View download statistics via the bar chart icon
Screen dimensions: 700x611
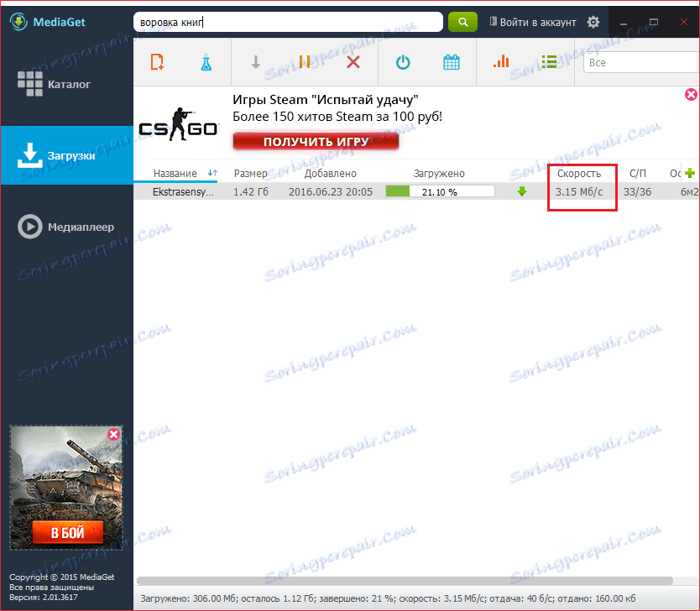[501, 61]
